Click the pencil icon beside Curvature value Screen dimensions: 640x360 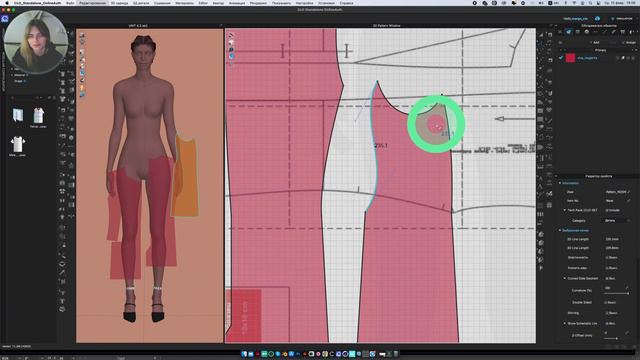(x=627, y=288)
